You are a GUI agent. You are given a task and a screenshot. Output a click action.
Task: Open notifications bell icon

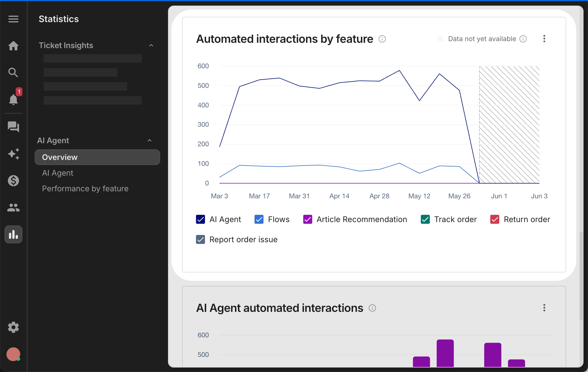(13, 99)
